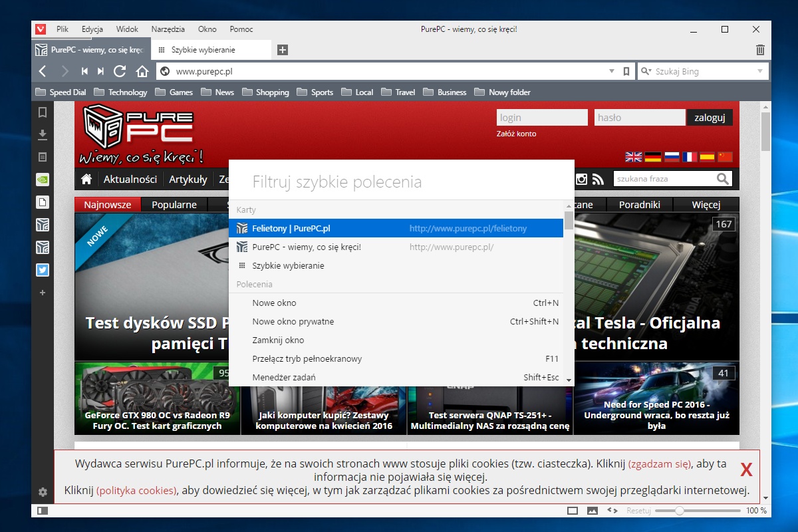Choose Menedżer zadań command
The width and height of the screenshot is (798, 532).
point(396,377)
